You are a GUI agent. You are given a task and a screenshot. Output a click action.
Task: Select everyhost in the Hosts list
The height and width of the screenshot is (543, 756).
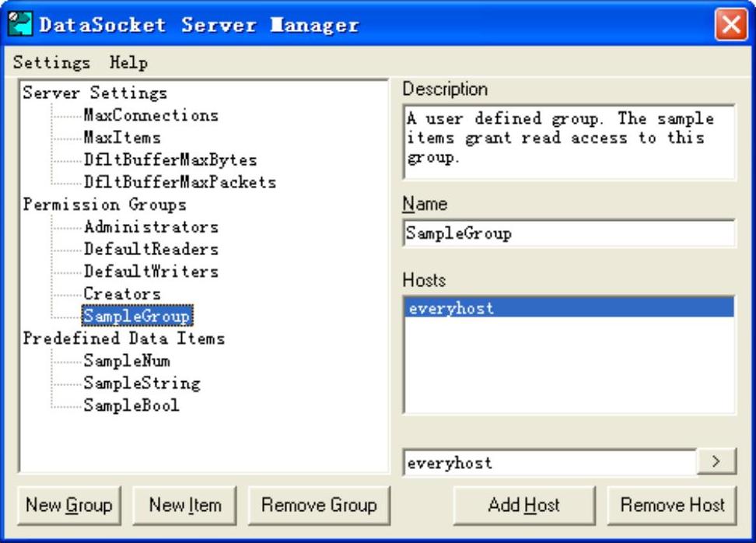pyautogui.click(x=569, y=307)
